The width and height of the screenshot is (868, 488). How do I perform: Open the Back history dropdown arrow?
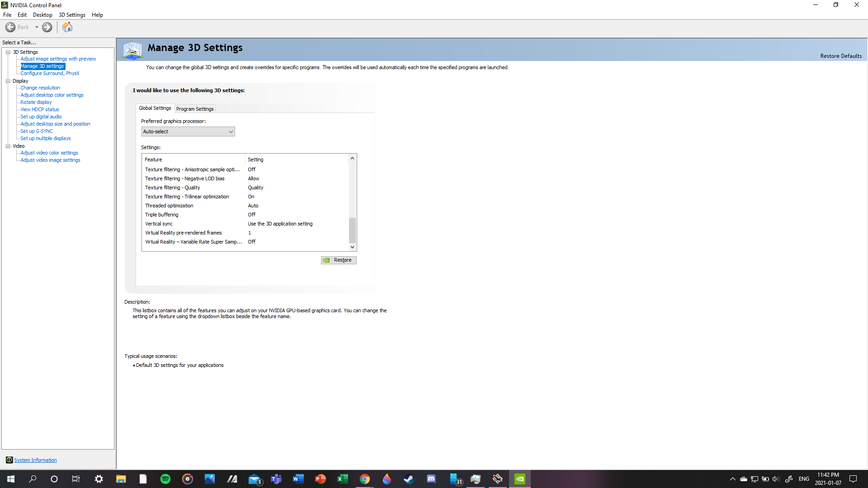pos(37,27)
